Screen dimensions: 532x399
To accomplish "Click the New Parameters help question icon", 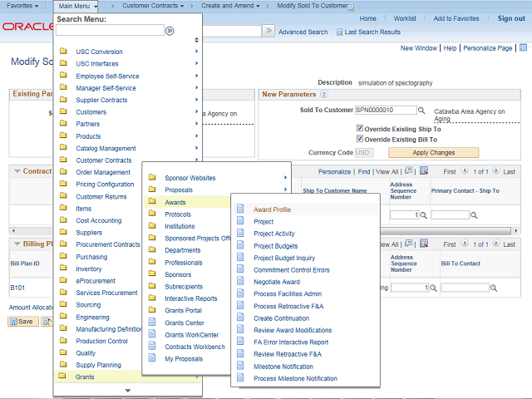I will pyautogui.click(x=324, y=94).
